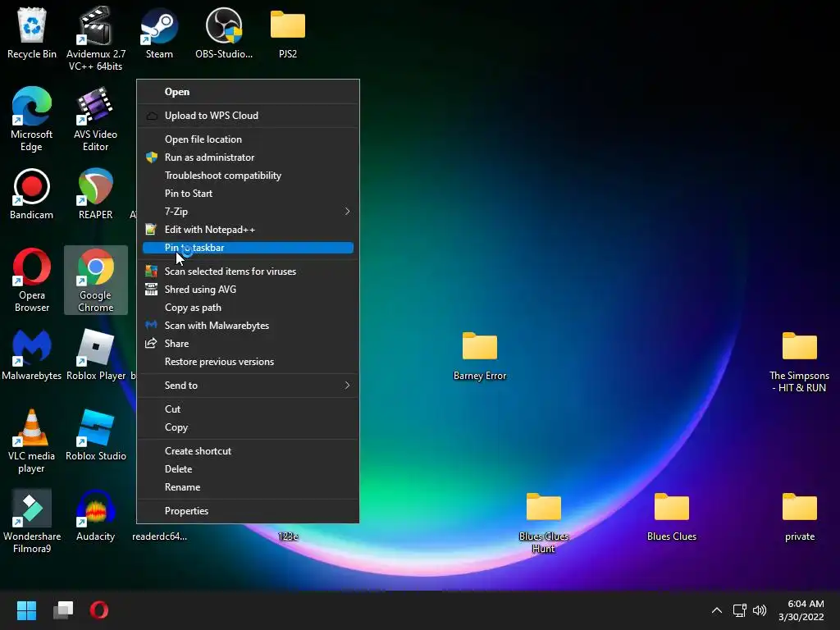Expand the 7-Zip submenu
The height and width of the screenshot is (630, 840).
pyautogui.click(x=248, y=212)
